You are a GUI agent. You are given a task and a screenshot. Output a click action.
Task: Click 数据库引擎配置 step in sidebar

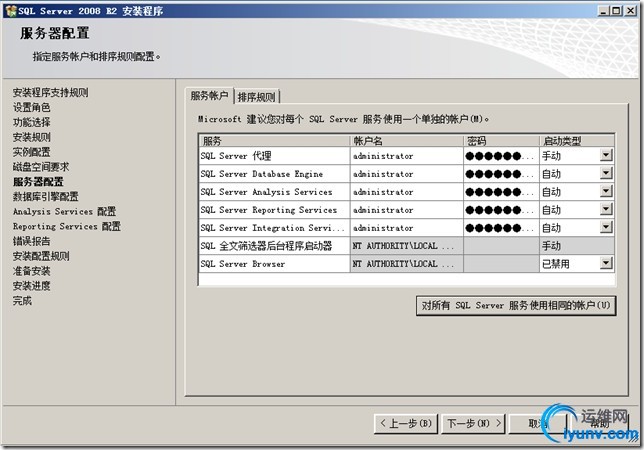pyautogui.click(x=46, y=196)
